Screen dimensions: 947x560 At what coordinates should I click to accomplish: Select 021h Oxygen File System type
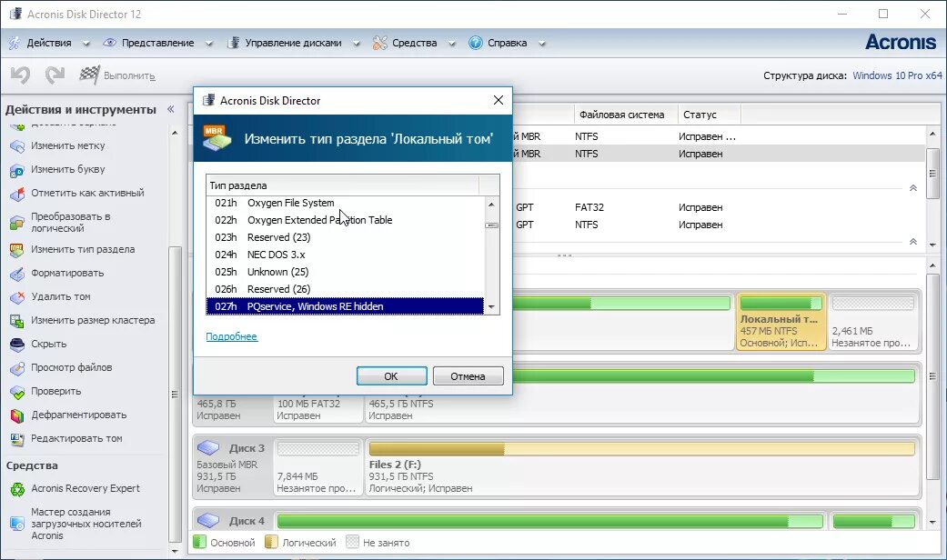(x=345, y=203)
